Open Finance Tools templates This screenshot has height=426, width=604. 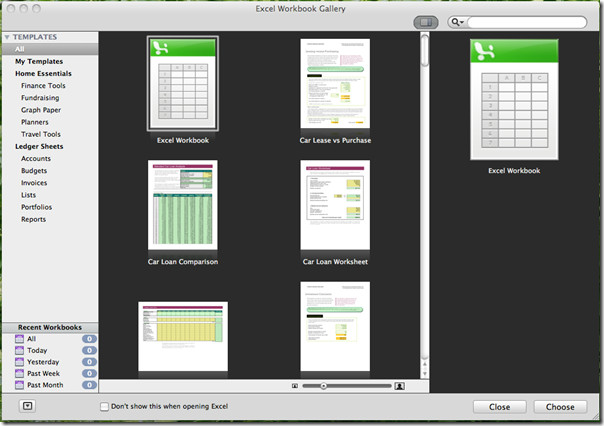point(43,86)
